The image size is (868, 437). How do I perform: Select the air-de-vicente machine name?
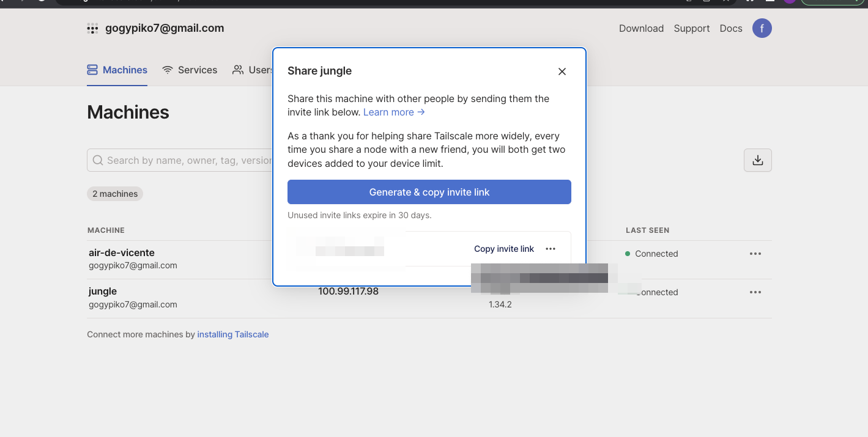122,252
